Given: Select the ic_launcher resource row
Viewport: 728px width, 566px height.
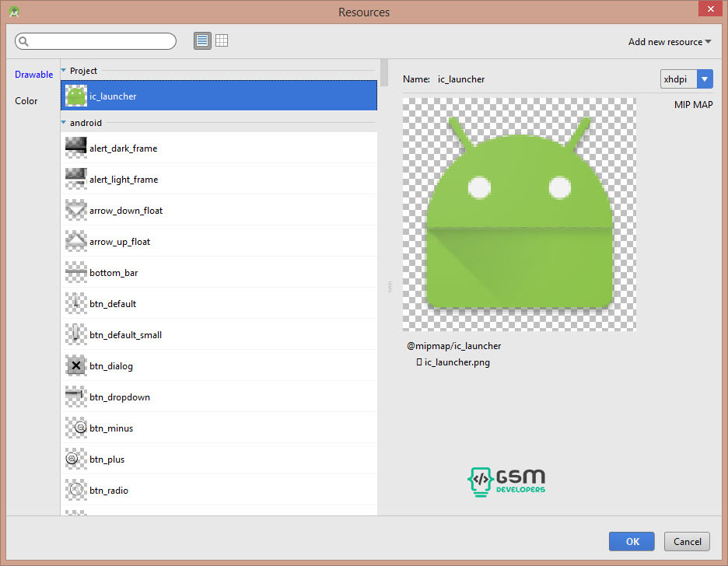Looking at the screenshot, I should (219, 96).
